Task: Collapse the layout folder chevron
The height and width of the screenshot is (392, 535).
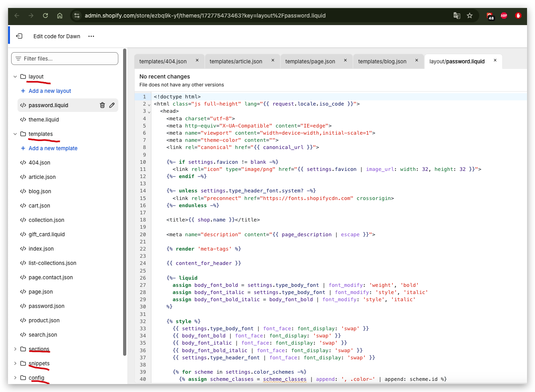Action: [x=15, y=76]
